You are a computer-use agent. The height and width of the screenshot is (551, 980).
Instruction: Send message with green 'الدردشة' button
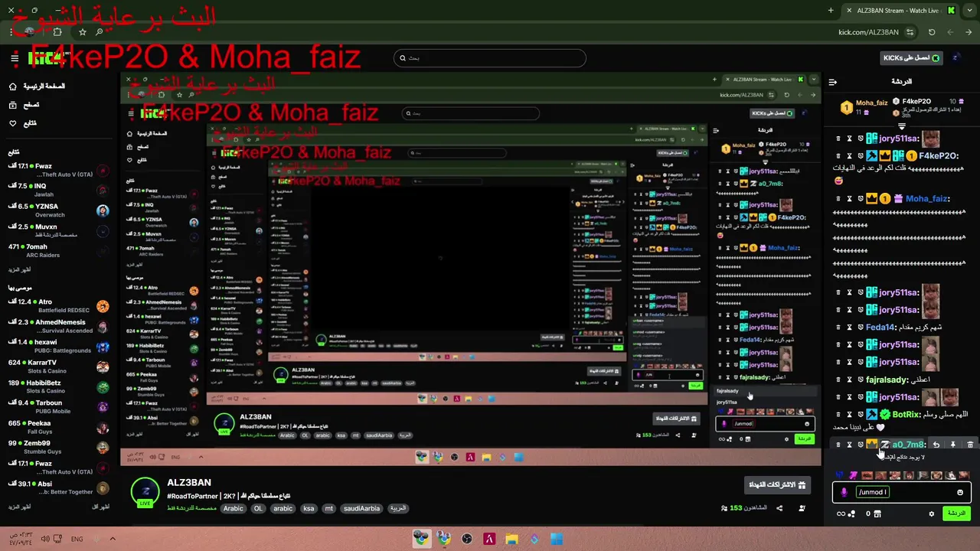(x=956, y=514)
